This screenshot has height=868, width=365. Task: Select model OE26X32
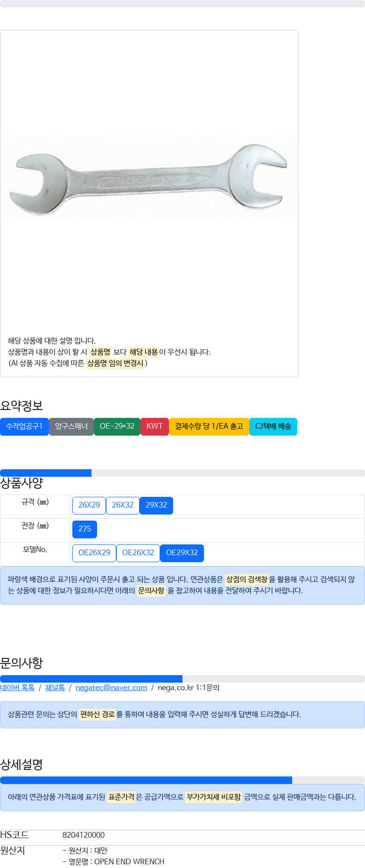[x=138, y=553]
